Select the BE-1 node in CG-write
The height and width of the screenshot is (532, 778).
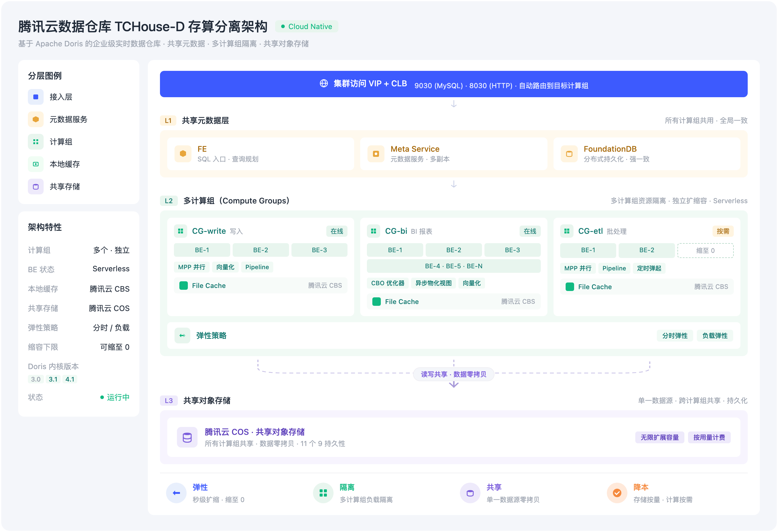click(x=202, y=250)
